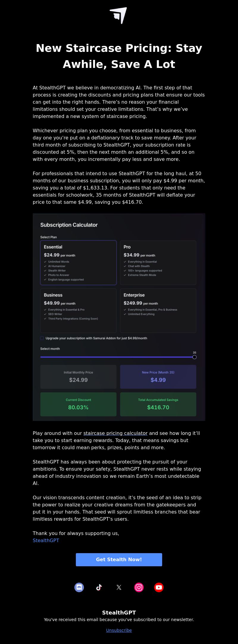Click the New Price (Month 35) box
Screen dimensions: 238x644
click(158, 377)
